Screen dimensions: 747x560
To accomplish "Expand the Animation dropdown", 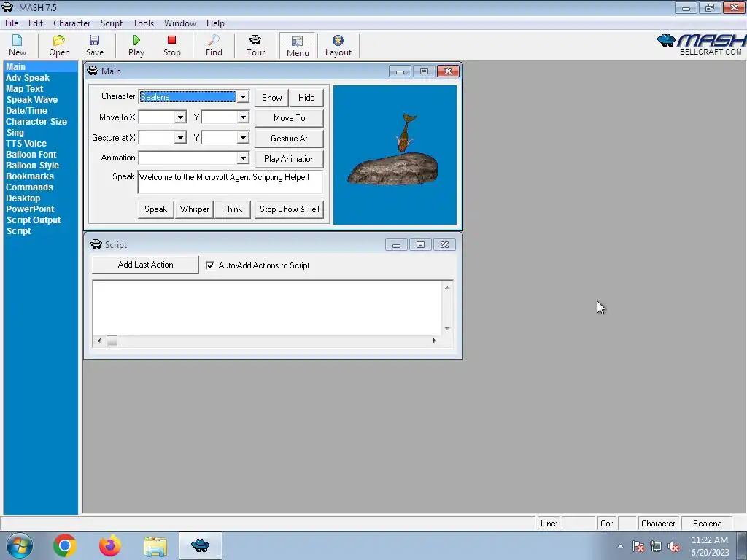I will pyautogui.click(x=243, y=157).
